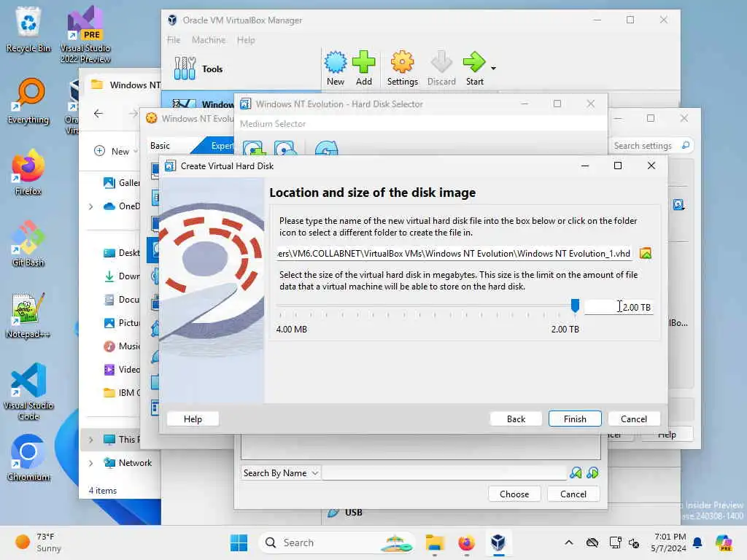Select Downloads in File Explorer sidebar
747x560 pixels.
pos(122,276)
